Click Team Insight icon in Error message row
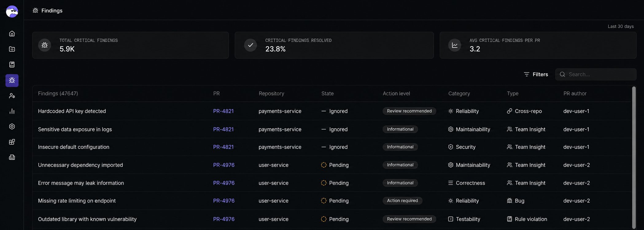Viewport: 644px width, 230px height. pyautogui.click(x=510, y=183)
